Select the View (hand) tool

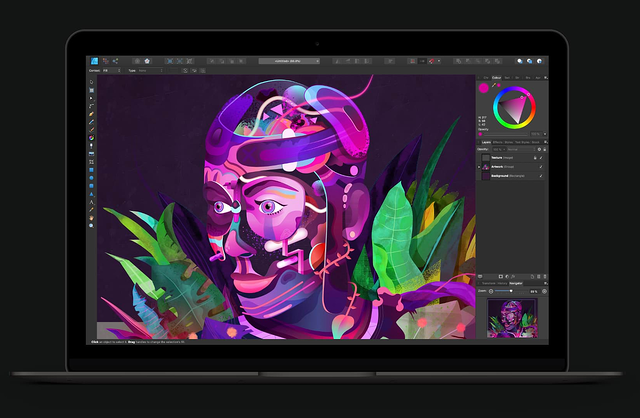92,218
